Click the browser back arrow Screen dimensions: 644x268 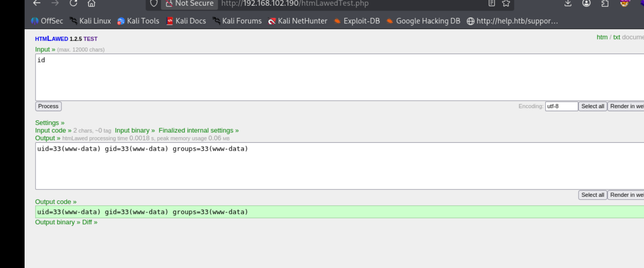point(37,4)
